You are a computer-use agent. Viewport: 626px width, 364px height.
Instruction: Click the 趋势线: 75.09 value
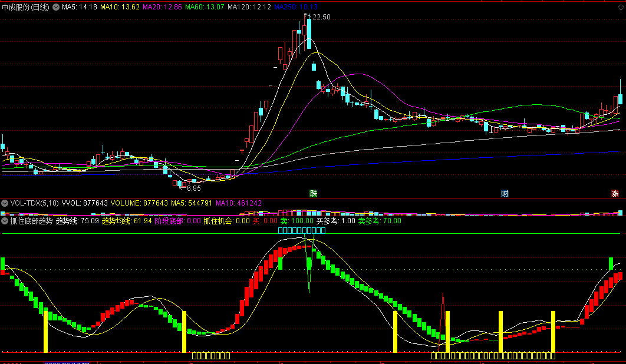click(77, 221)
